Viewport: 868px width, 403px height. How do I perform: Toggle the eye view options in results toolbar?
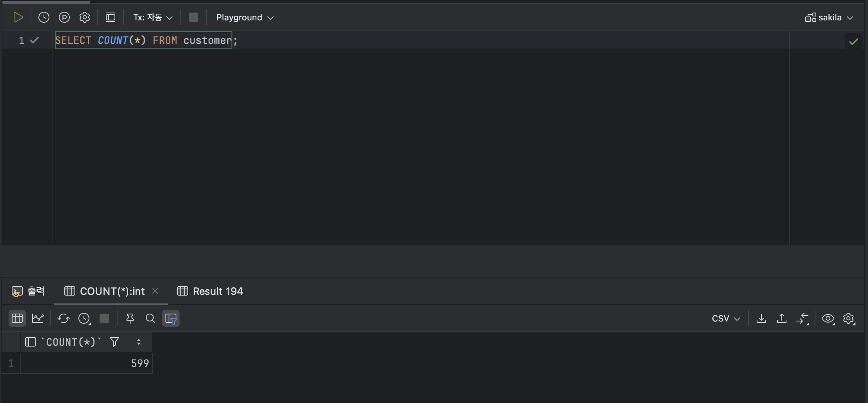pos(828,318)
